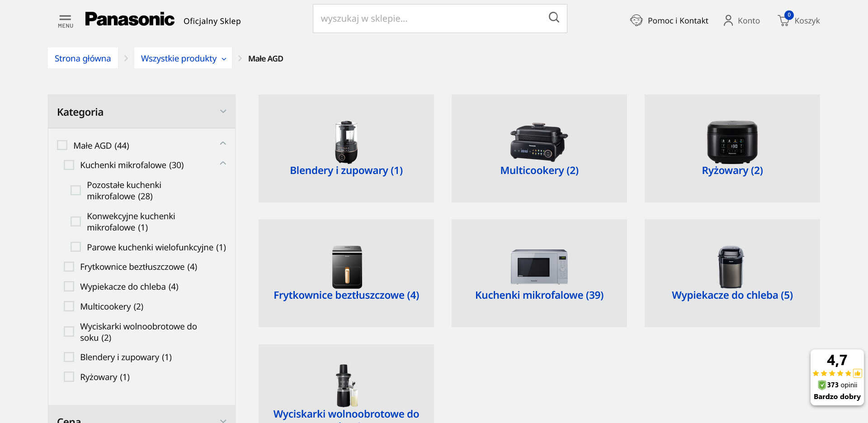Click the search magnifier icon
The width and height of the screenshot is (868, 423).
pos(553,18)
